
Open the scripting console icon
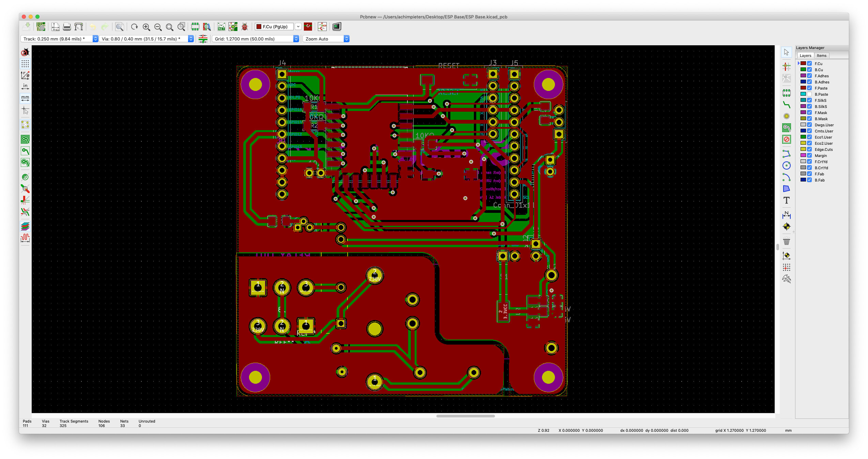[337, 27]
